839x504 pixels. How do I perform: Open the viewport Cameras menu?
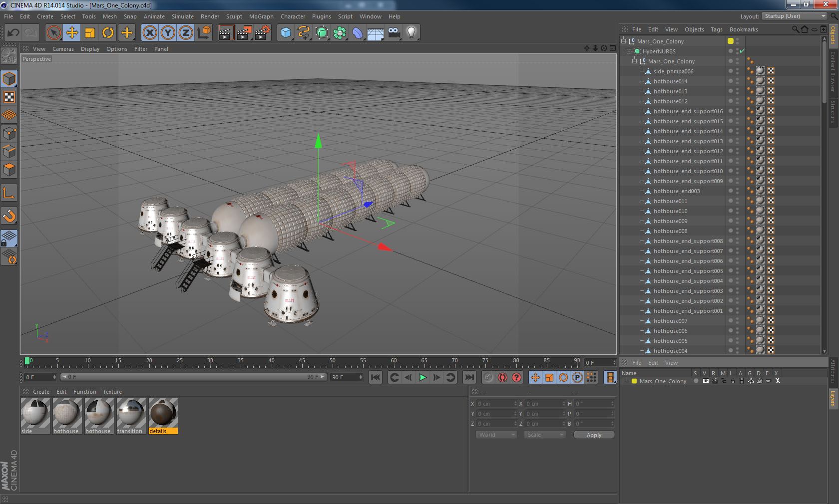pyautogui.click(x=63, y=49)
